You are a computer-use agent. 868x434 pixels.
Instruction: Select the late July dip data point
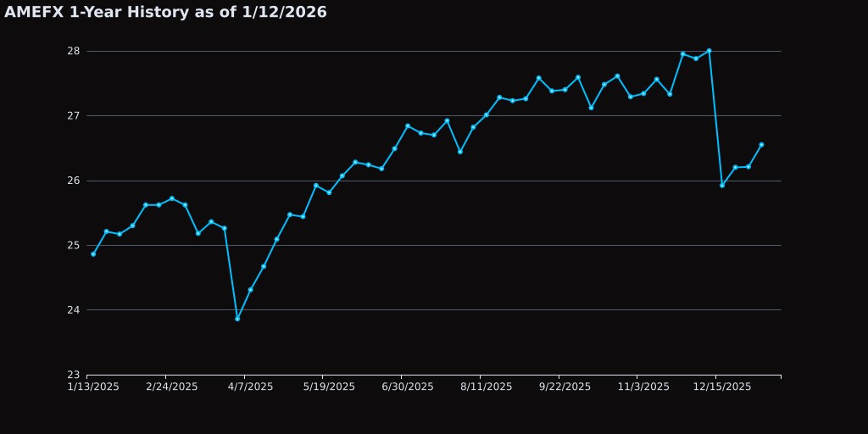pyautogui.click(x=460, y=152)
